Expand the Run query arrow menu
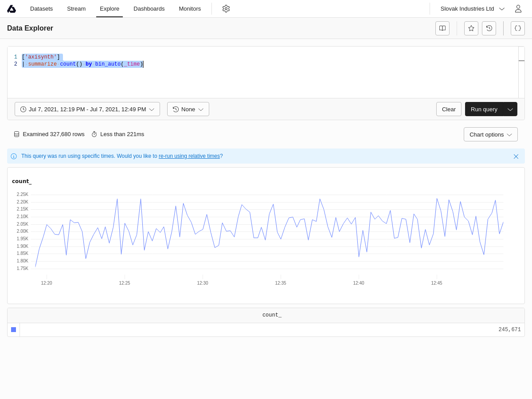This screenshot has width=532, height=399. pos(510,109)
